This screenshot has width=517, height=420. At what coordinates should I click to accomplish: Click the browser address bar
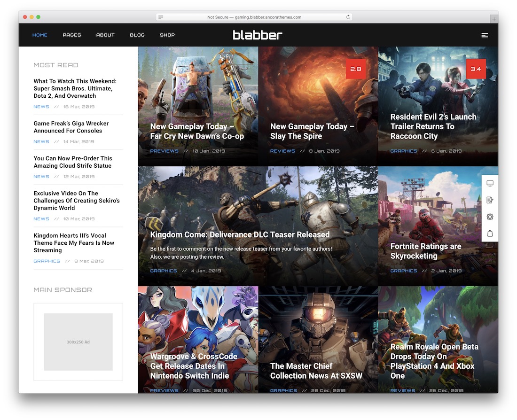click(x=254, y=17)
